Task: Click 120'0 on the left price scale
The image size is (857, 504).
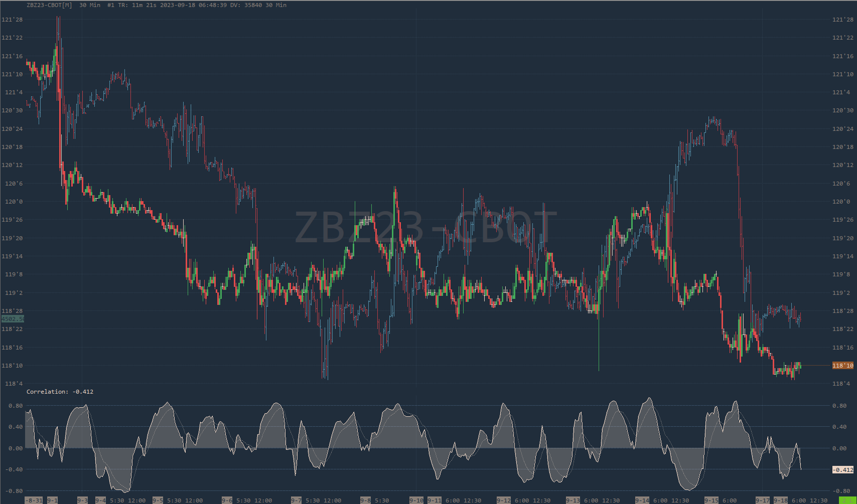Action: (x=14, y=202)
